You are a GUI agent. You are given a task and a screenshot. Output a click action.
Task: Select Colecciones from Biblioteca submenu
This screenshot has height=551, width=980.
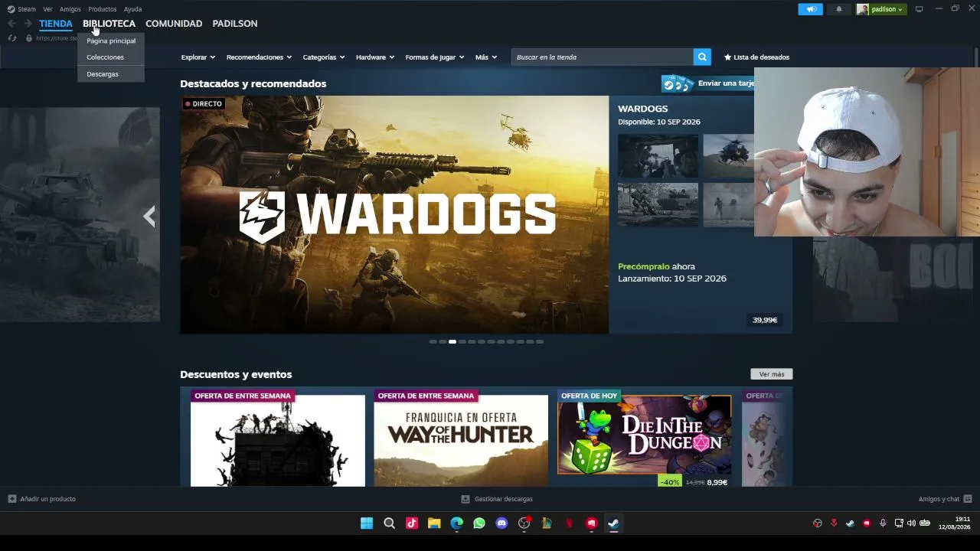[111, 57]
